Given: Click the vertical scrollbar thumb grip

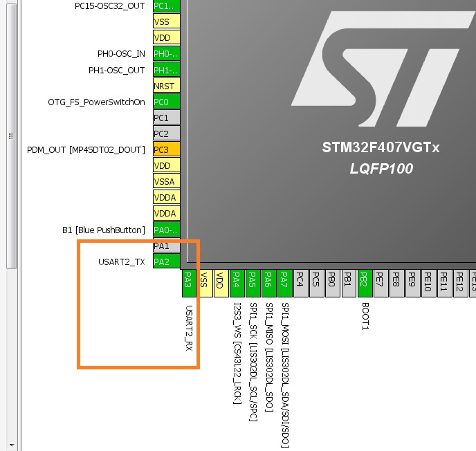Looking at the screenshot, I should pos(11,136).
